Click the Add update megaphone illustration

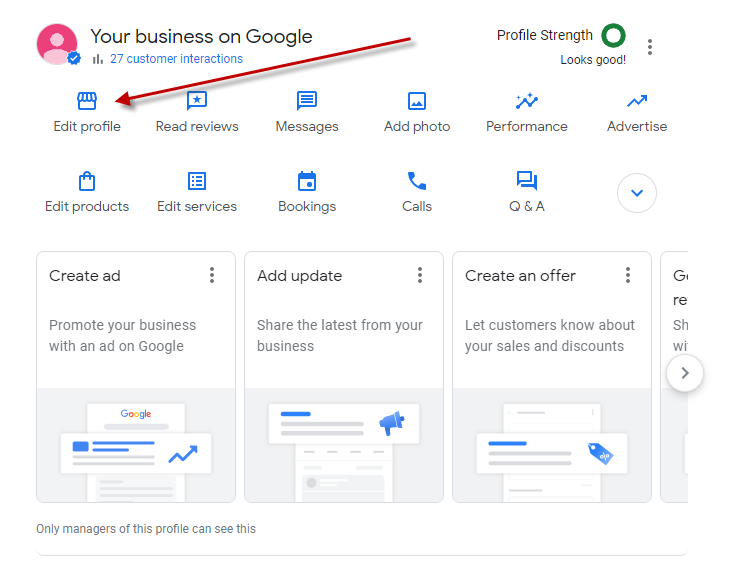[344, 445]
